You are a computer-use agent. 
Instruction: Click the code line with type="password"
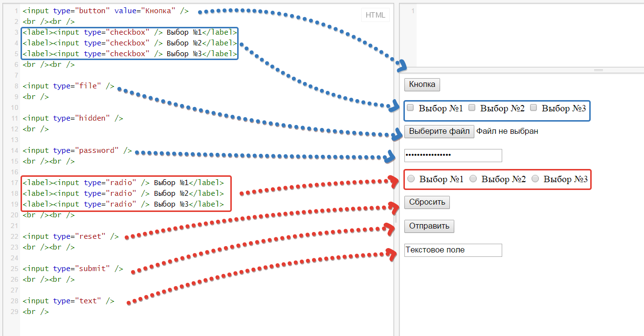[77, 150]
